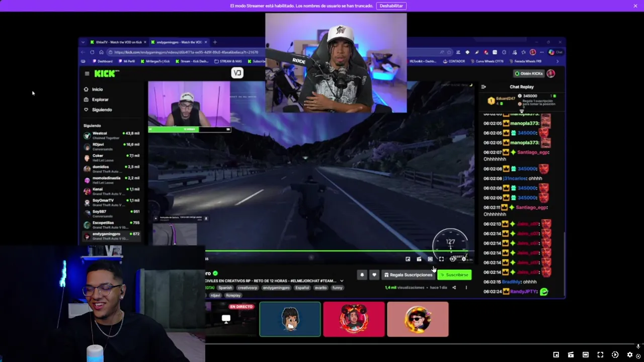Screen dimensions: 644x362
Task: Open the RDjavi channel in the following list
Action: tap(112, 147)
